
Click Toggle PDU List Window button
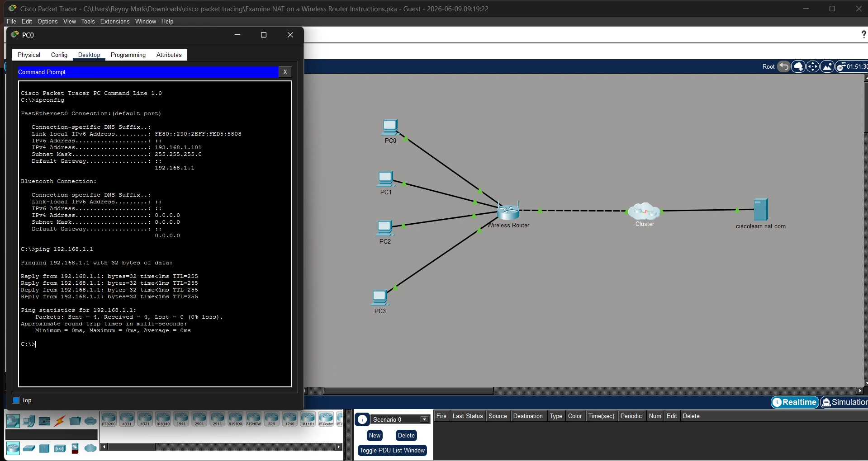(x=393, y=451)
